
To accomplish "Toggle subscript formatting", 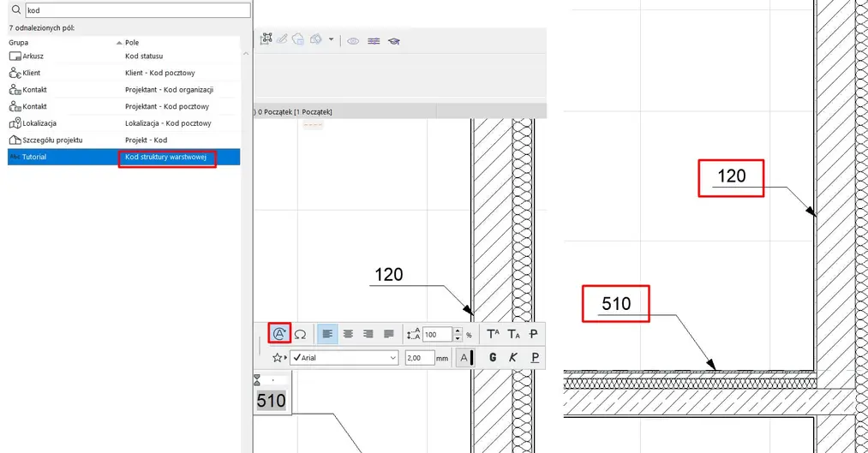I will tap(513, 334).
